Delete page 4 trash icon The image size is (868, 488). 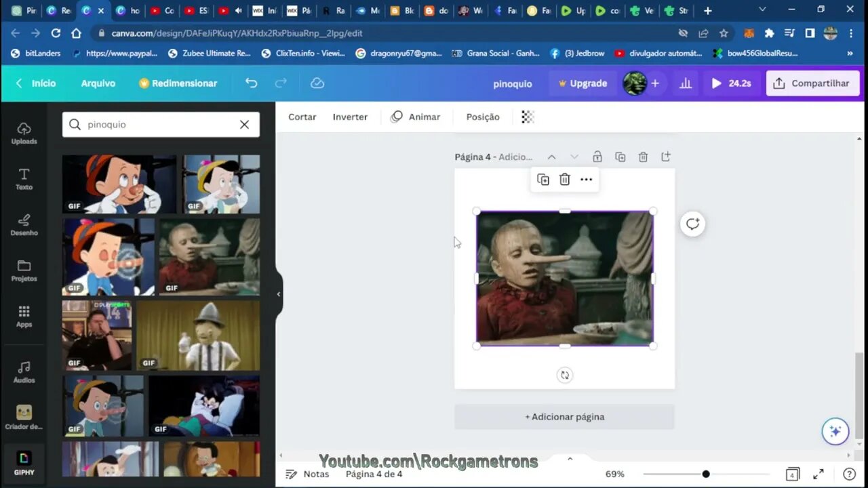point(643,157)
